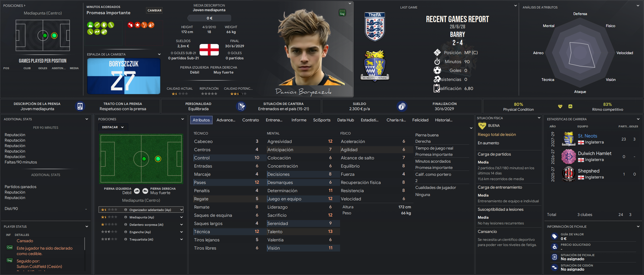
Task: Click the red star trait icon
Action: coord(137,25)
